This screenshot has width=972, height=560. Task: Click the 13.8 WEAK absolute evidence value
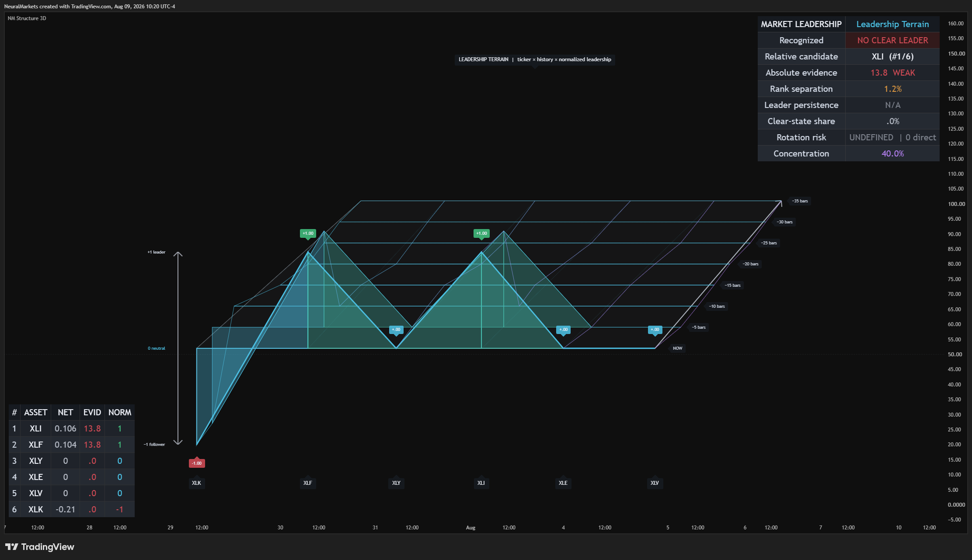(892, 73)
